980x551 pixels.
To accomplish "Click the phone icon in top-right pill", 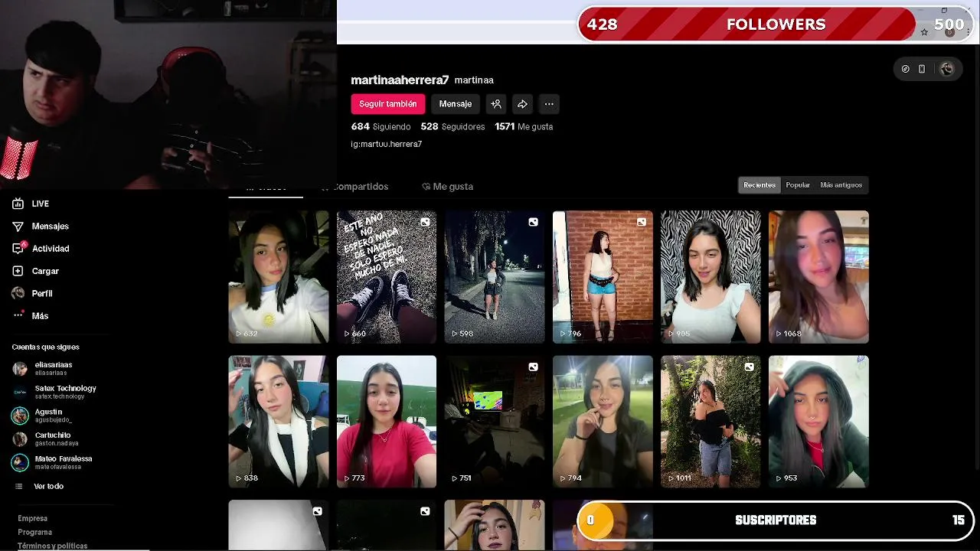I will (x=922, y=69).
